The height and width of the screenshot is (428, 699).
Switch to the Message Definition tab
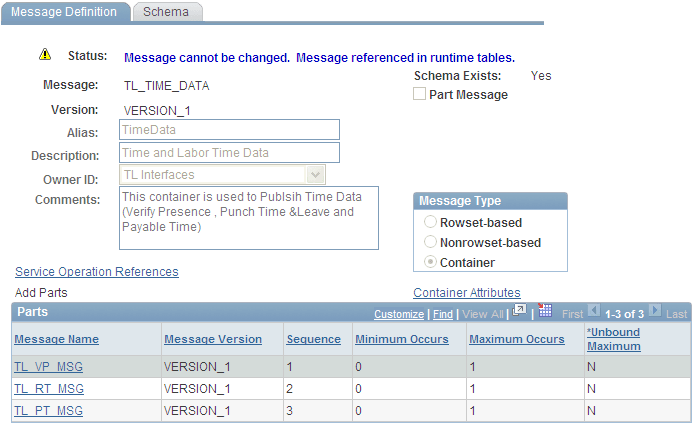pyautogui.click(x=65, y=12)
